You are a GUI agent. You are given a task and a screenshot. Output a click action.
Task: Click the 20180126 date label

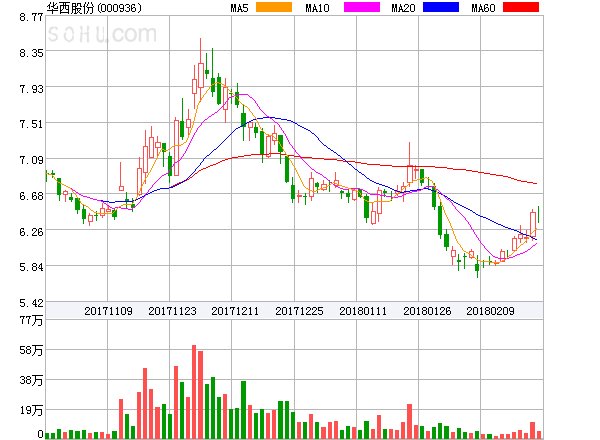426,311
